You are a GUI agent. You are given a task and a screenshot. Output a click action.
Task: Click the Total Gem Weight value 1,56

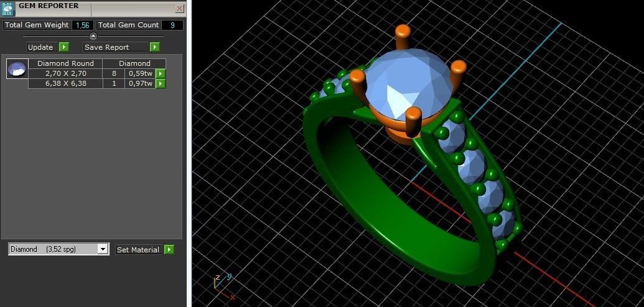tap(83, 25)
